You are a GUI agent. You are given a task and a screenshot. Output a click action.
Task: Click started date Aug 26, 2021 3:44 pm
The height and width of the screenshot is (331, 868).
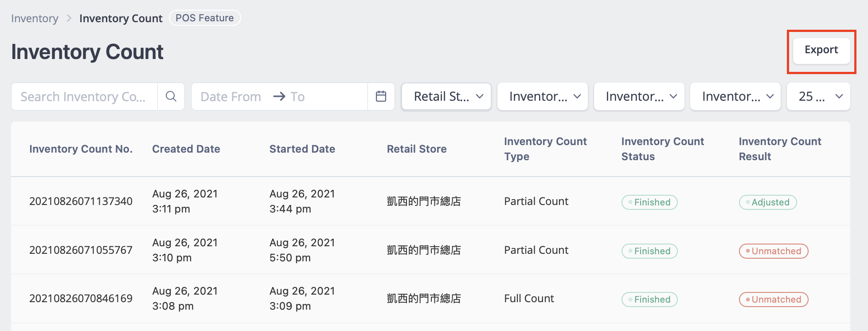click(x=302, y=201)
